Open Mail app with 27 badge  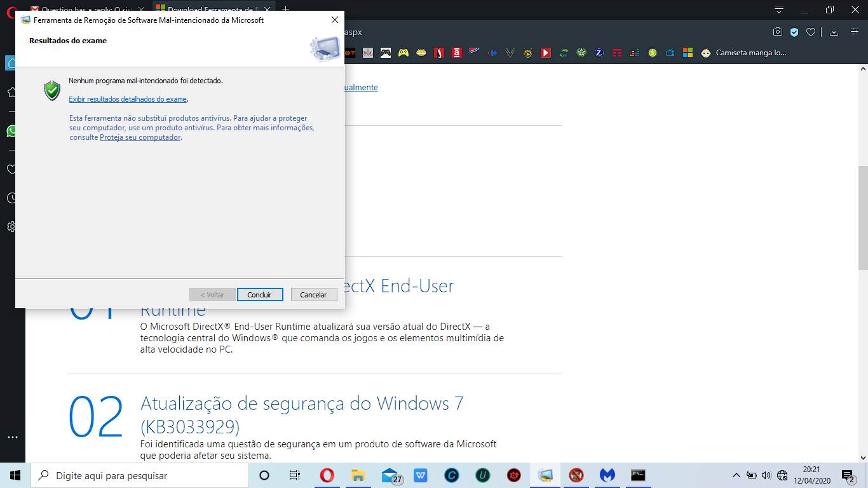[x=391, y=475]
